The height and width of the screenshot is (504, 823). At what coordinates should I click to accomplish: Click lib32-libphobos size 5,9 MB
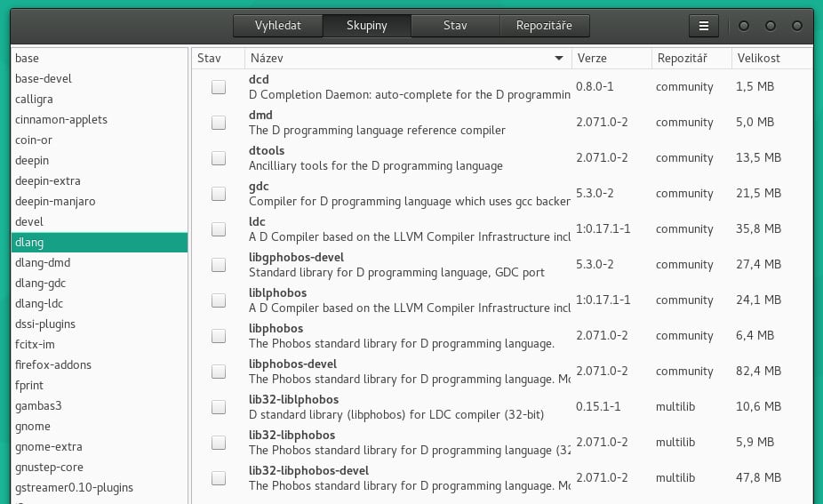[x=755, y=443]
